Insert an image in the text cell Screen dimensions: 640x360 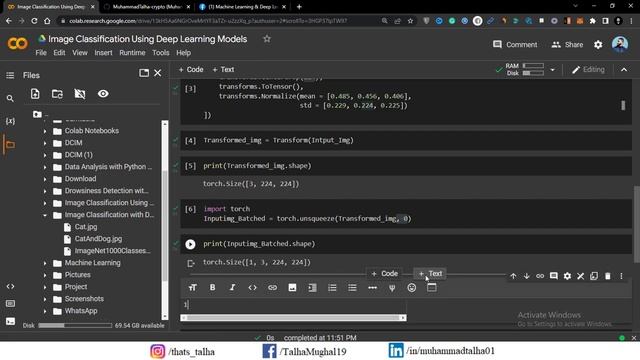pos(292,288)
